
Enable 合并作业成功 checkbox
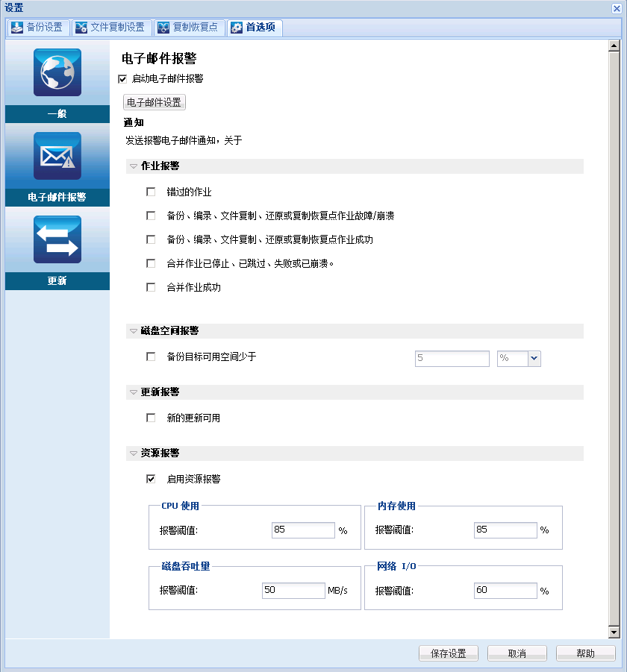point(151,287)
